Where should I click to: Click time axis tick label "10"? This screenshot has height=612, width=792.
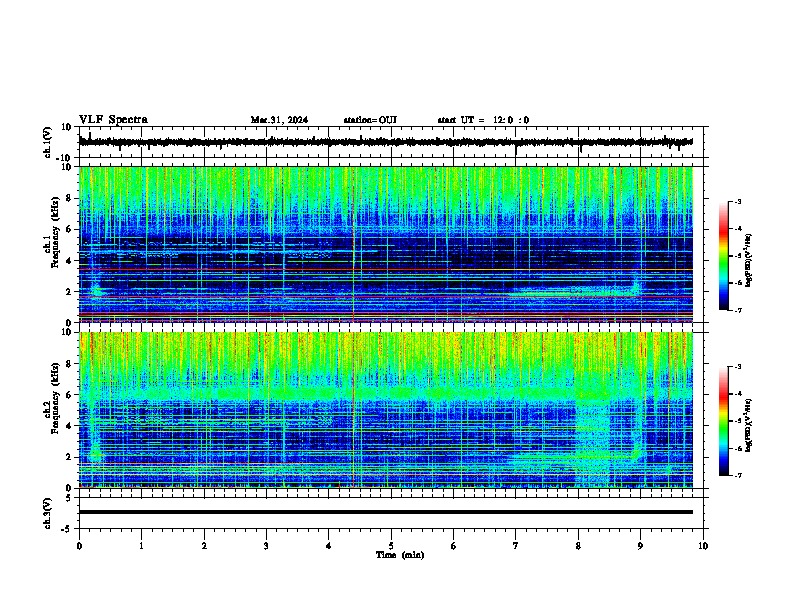click(x=703, y=546)
